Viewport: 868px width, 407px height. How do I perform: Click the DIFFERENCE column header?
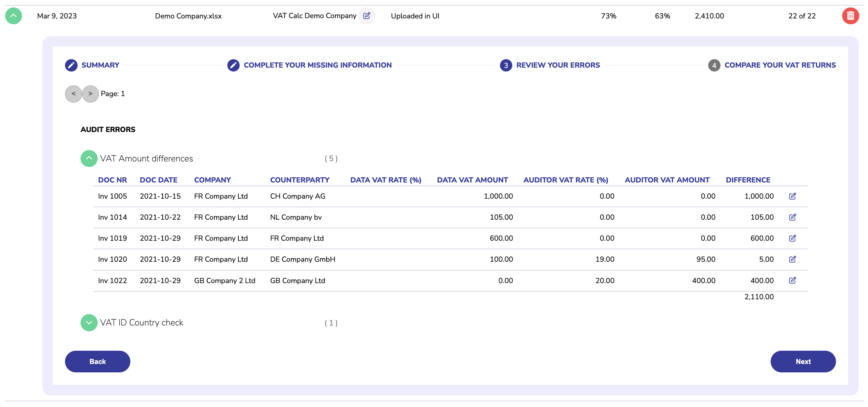point(748,180)
